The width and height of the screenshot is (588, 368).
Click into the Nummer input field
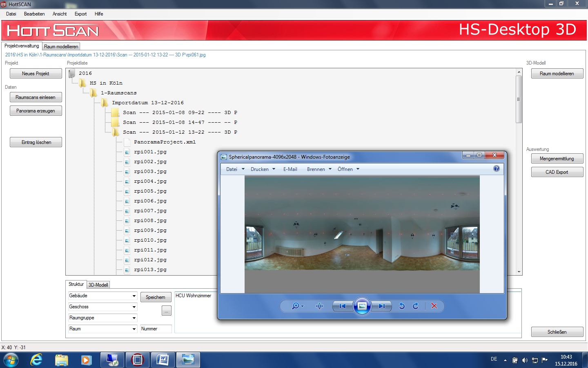click(156, 329)
